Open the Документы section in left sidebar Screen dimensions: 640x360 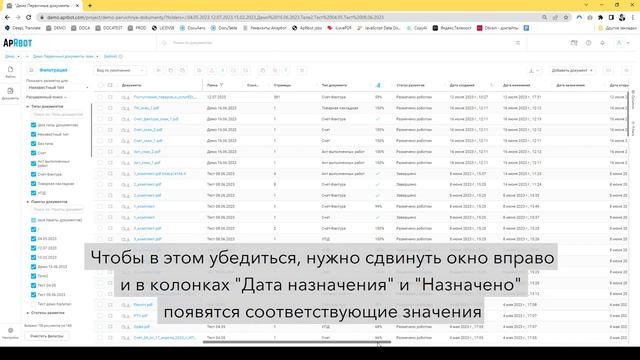10,93
